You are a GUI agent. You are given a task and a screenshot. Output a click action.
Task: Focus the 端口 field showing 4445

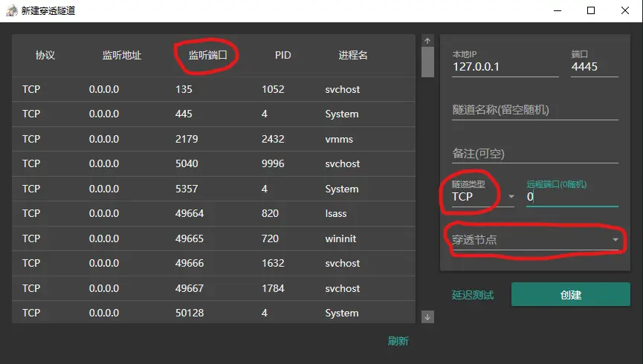pos(595,67)
